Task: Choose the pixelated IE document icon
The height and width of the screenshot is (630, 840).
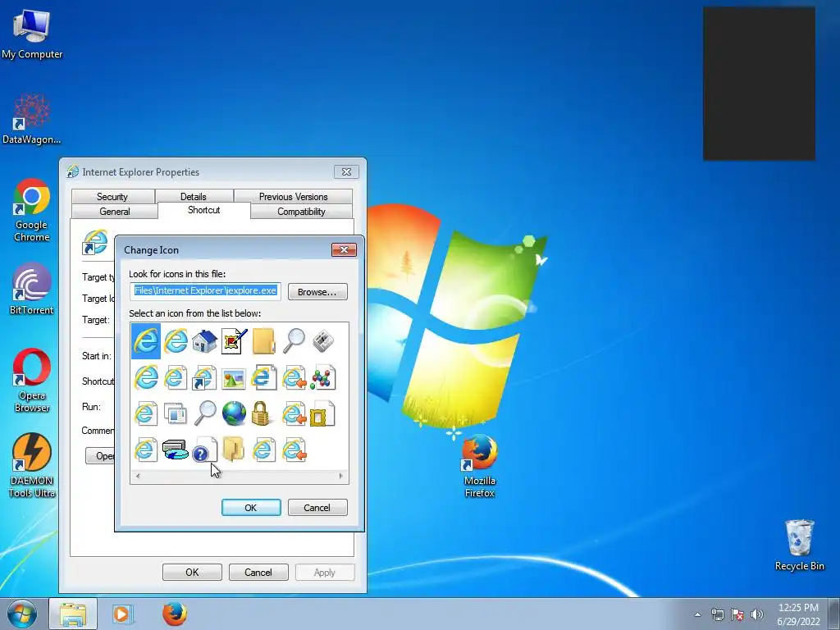Action: (x=263, y=377)
